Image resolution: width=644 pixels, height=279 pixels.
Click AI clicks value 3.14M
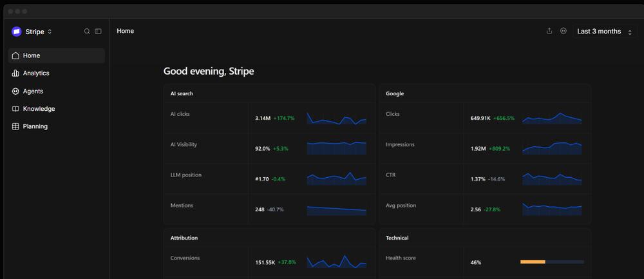[263, 119]
